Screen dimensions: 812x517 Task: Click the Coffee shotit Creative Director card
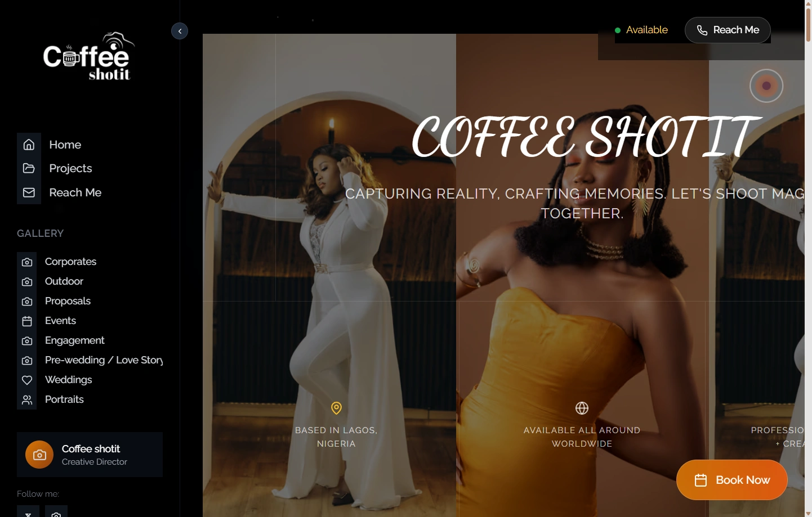(x=90, y=455)
